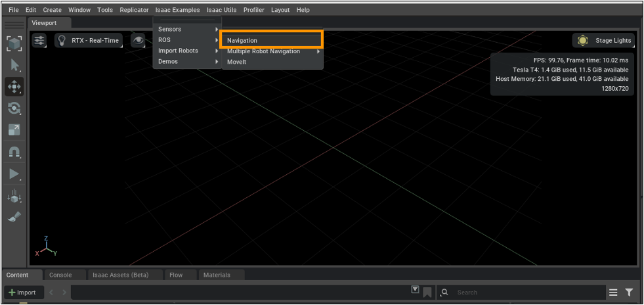644x305 pixels.
Task: Click the viewport axis gizmo
Action: tap(46, 246)
